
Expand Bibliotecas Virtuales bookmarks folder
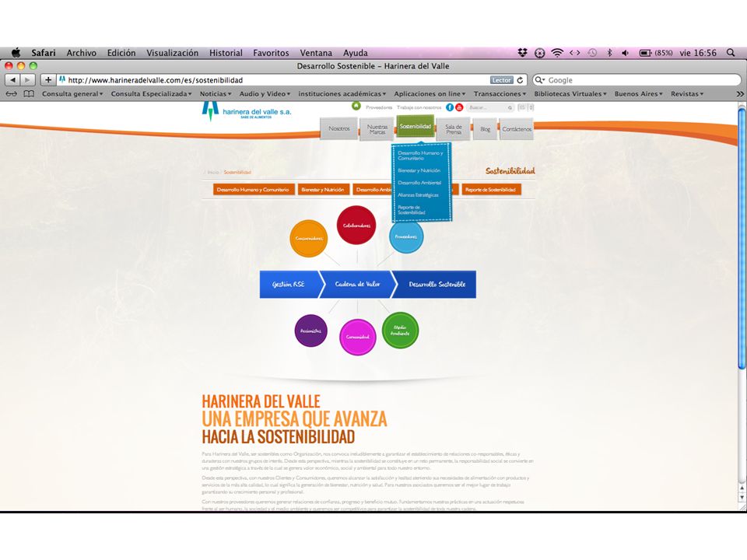tap(570, 94)
